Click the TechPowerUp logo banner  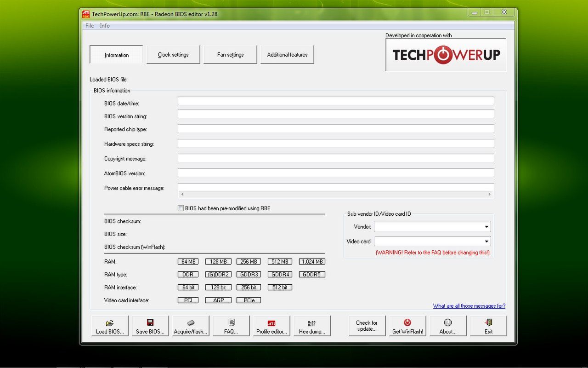pyautogui.click(x=446, y=55)
